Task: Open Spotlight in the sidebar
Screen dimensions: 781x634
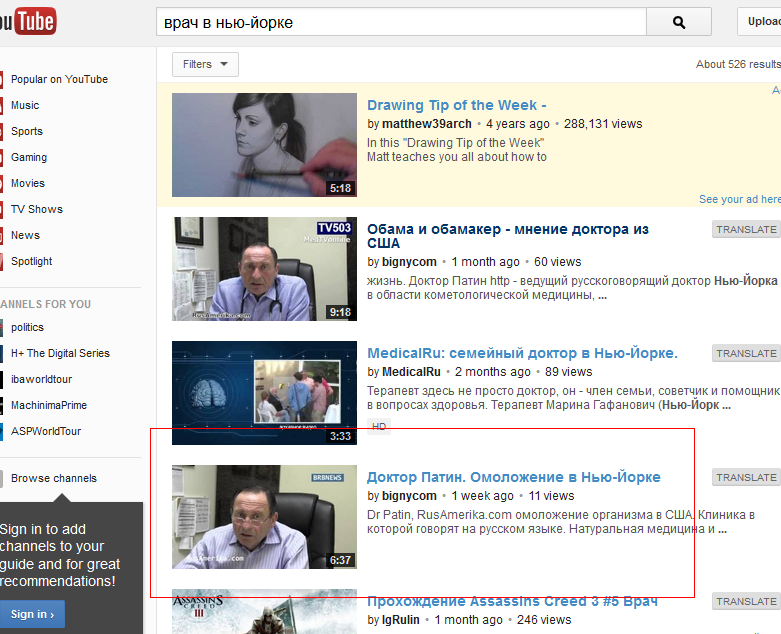Action: click(x=31, y=261)
